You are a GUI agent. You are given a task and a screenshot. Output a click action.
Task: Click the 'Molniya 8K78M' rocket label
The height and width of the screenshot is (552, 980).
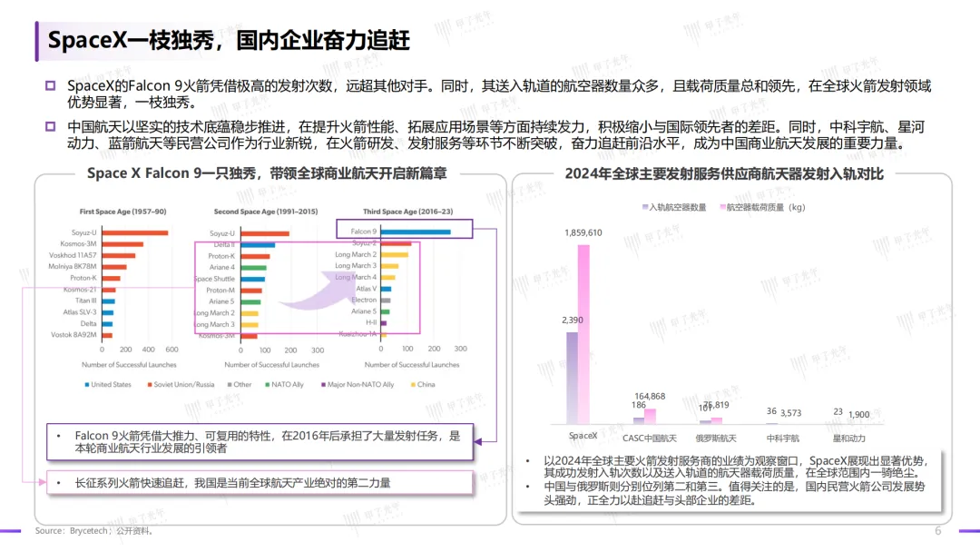tap(73, 266)
